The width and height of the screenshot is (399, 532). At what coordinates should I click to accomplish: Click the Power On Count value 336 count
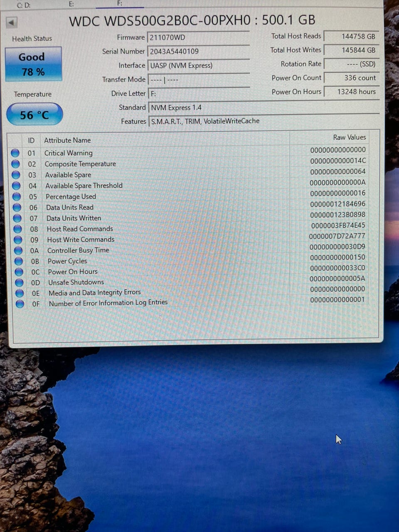(351, 78)
